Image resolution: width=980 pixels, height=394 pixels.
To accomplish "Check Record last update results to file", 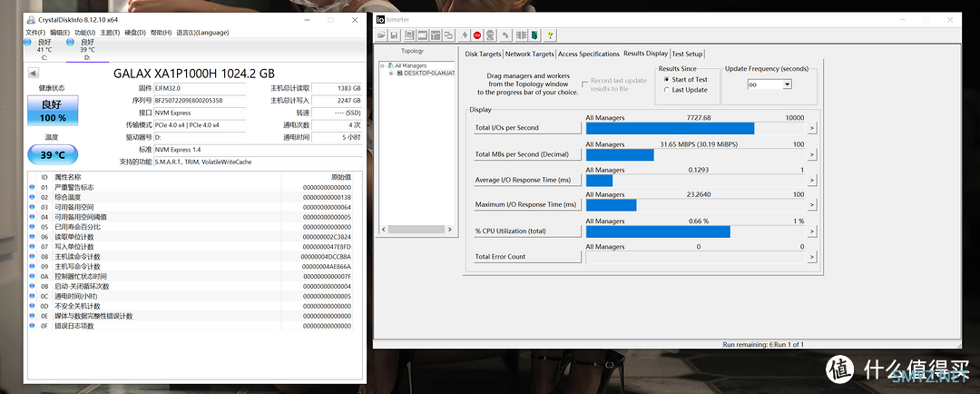I will (x=585, y=83).
